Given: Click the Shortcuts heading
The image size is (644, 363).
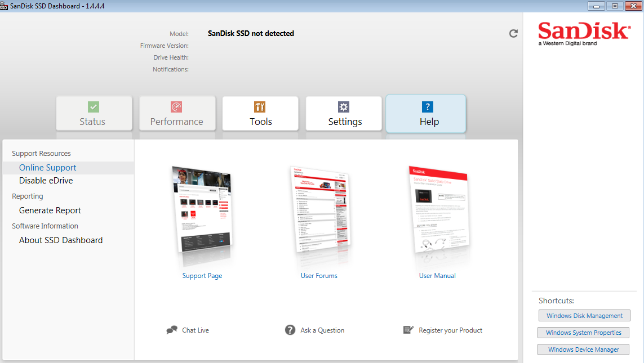Looking at the screenshot, I should click(556, 301).
